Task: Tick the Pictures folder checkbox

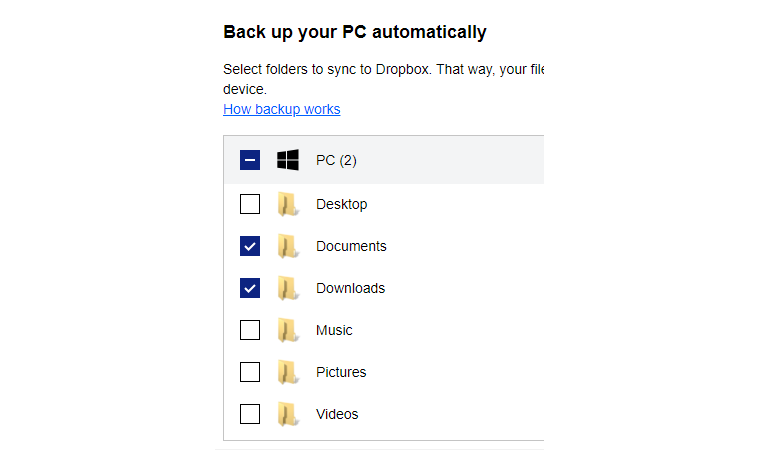Action: pyautogui.click(x=250, y=372)
